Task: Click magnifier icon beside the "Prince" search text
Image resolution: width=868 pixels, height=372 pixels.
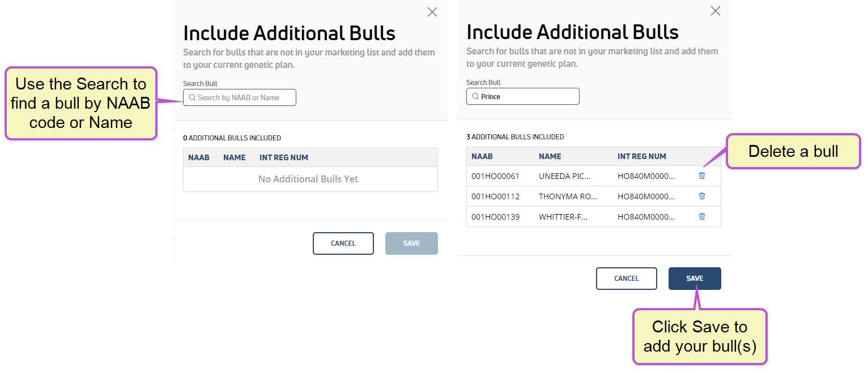Action: (475, 96)
